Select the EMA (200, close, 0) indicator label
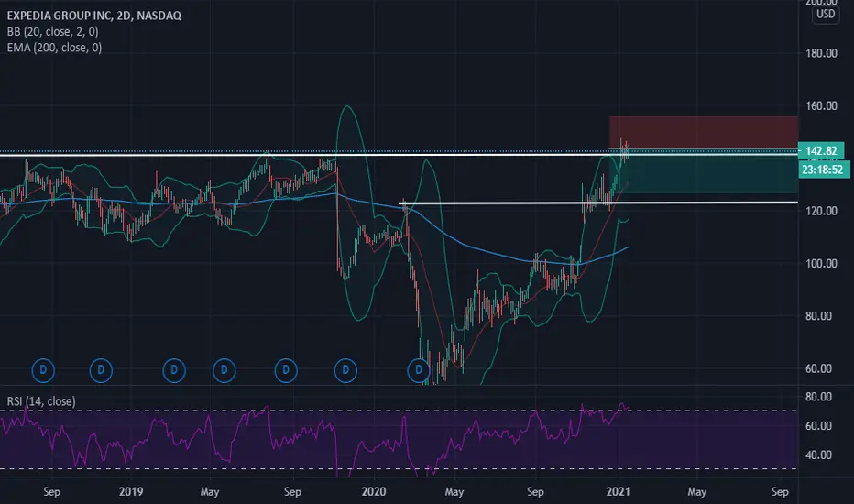 [54, 48]
